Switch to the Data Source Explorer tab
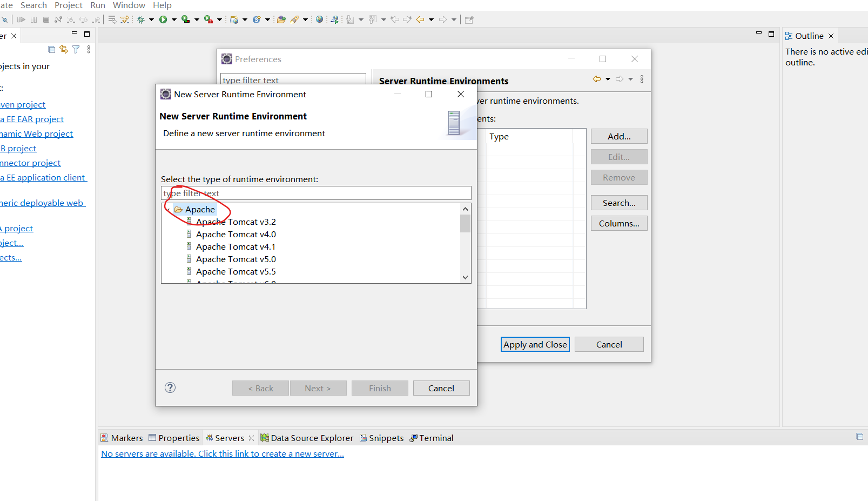This screenshot has height=501, width=868. (307, 438)
